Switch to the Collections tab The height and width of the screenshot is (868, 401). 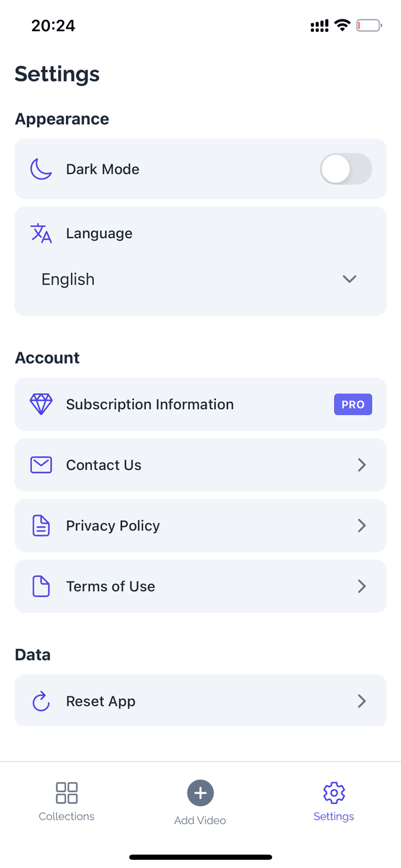click(66, 802)
